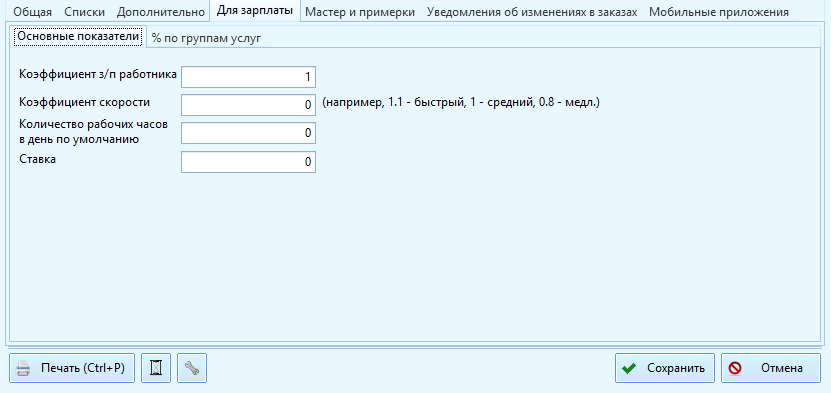
Task: Click the speed coefficient example hint text
Action: (x=461, y=102)
